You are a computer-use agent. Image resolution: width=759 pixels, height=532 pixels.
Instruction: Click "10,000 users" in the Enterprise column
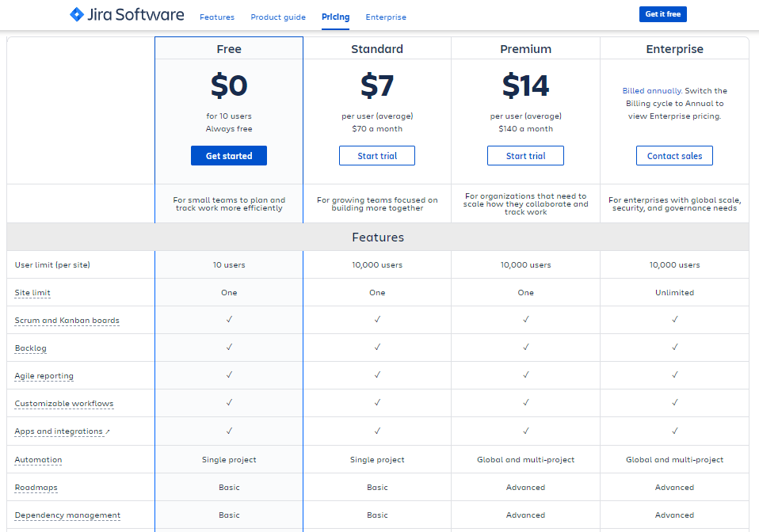pos(675,265)
